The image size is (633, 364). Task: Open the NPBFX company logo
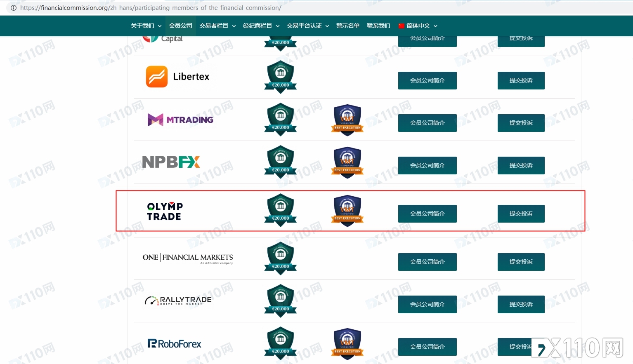click(x=171, y=162)
